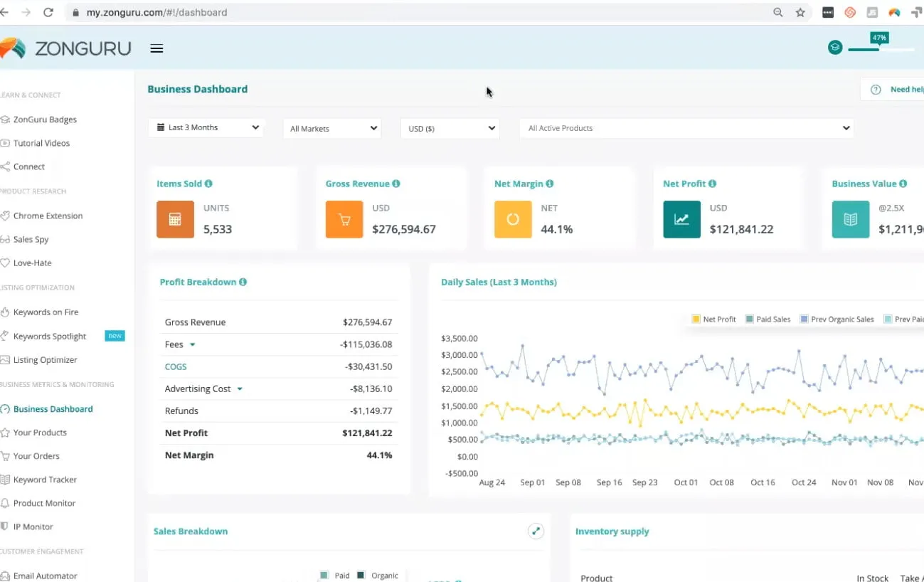The height and width of the screenshot is (582, 924).
Task: Reload the page with the browser refresh icon
Action: (x=48, y=12)
